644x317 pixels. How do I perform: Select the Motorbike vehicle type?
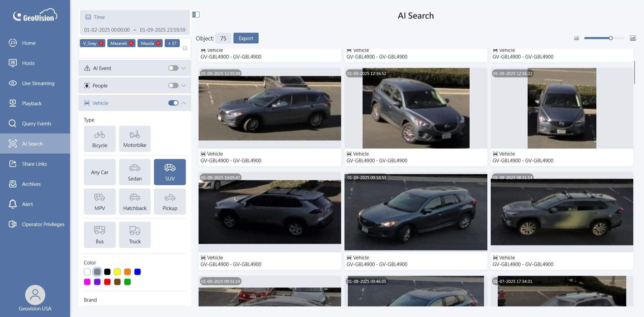pyautogui.click(x=135, y=139)
